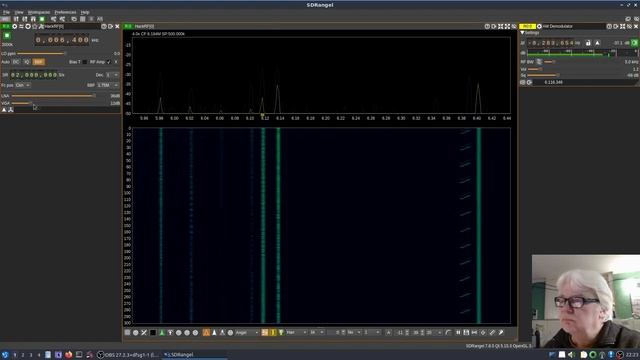Switch to the OBS task in the taskbar
The height and width of the screenshot is (360, 640).
[127, 355]
